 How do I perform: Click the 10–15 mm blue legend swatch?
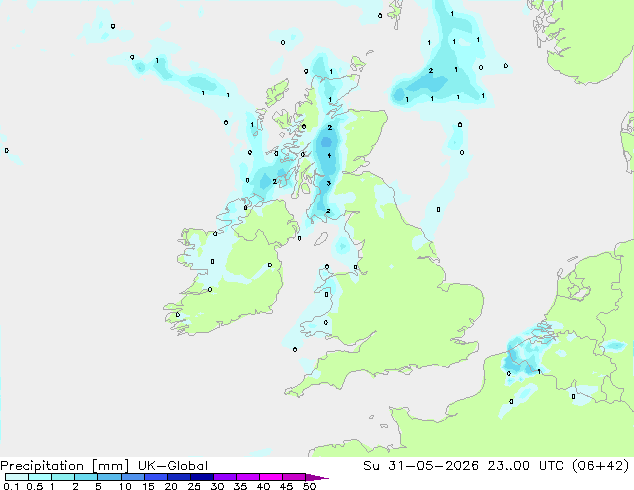pos(133,477)
